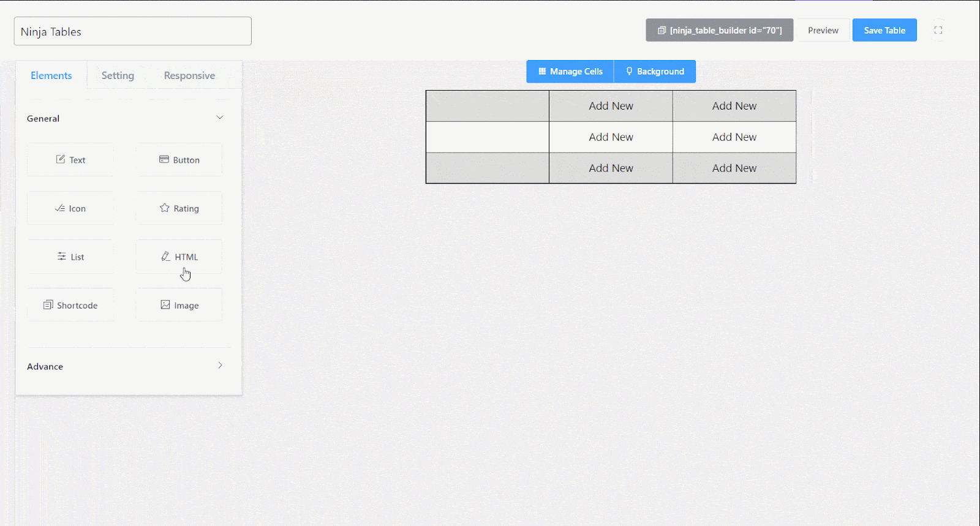Add an HTML element
Image resolution: width=980 pixels, height=526 pixels.
[179, 257]
